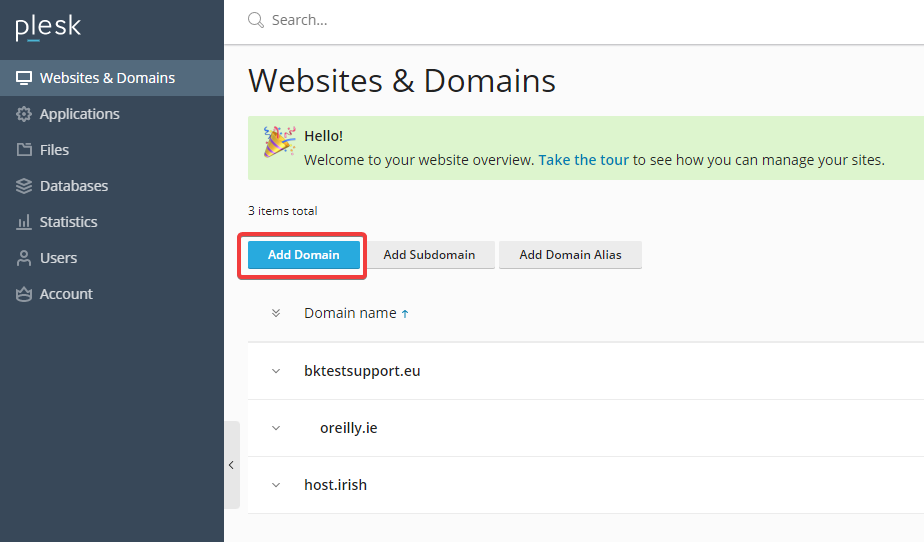Focus the Search input field

click(x=500, y=20)
